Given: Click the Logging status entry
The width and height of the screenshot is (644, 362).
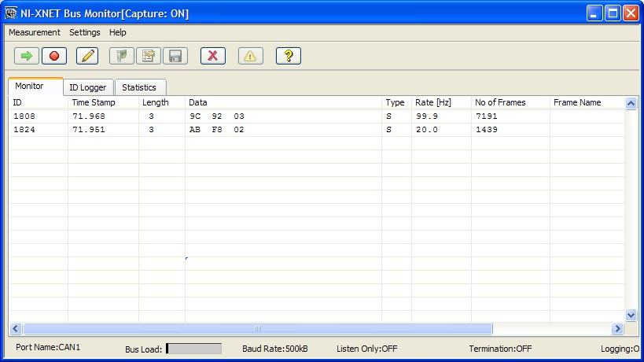Looking at the screenshot, I should pyautogui.click(x=620, y=349).
